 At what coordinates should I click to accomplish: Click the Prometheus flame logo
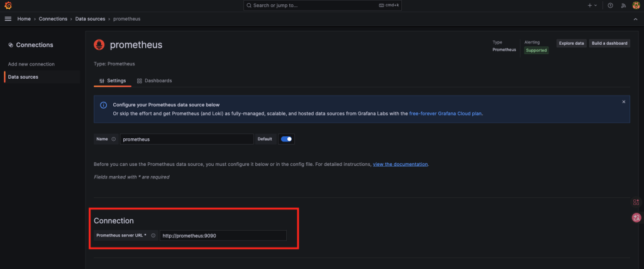coord(99,45)
